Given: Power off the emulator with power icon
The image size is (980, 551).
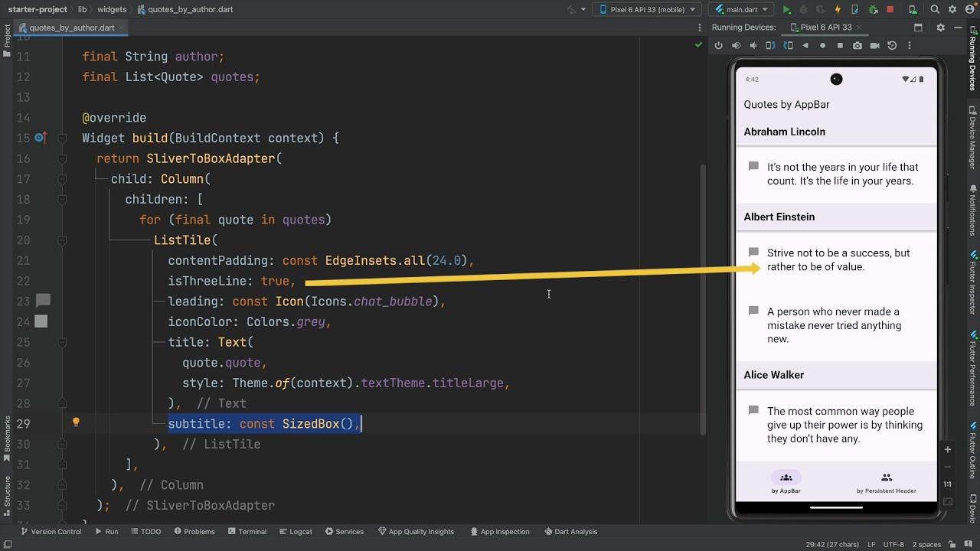Looking at the screenshot, I should click(x=719, y=45).
